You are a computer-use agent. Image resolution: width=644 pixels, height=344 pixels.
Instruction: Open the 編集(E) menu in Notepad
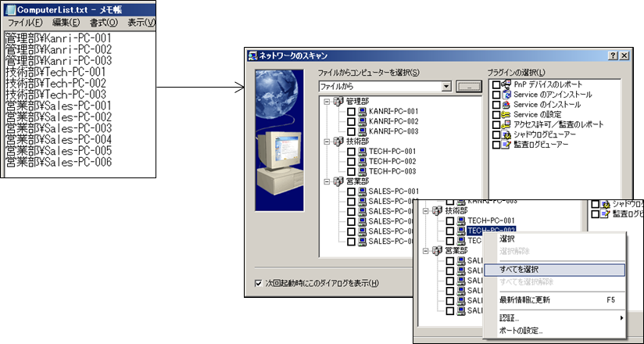coord(66,22)
